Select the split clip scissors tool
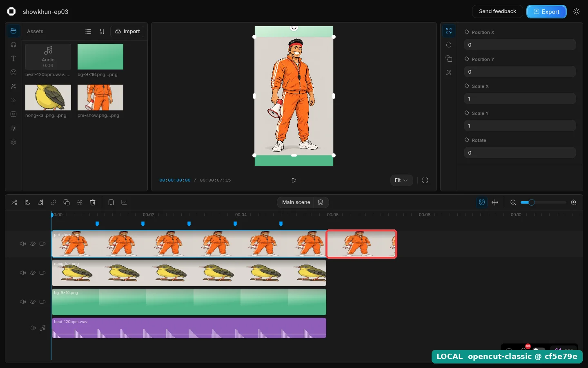The height and width of the screenshot is (368, 588). [14, 202]
